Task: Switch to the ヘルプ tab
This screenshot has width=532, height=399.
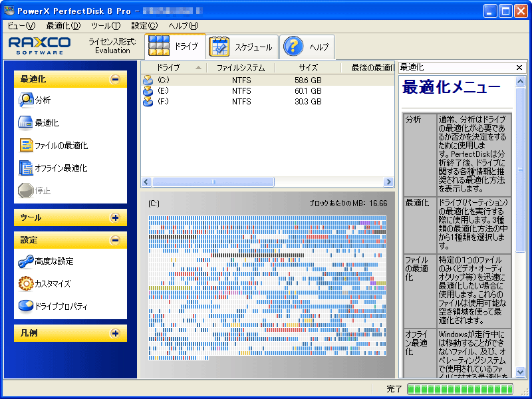Action: point(307,47)
